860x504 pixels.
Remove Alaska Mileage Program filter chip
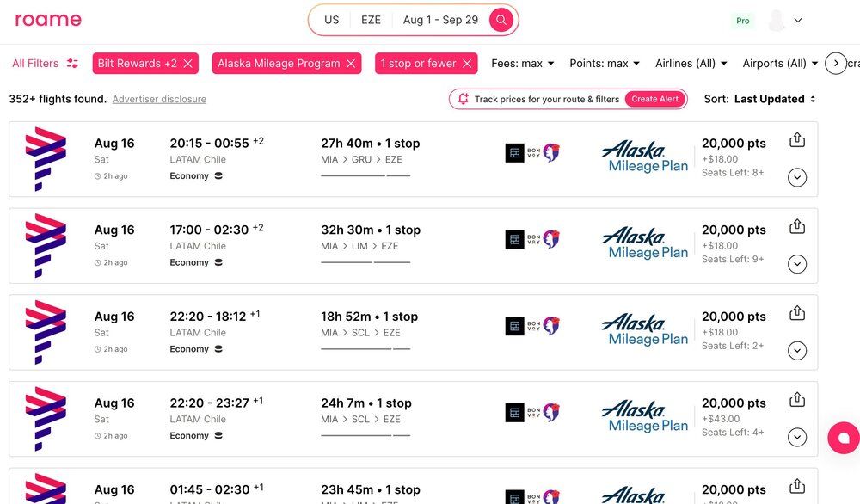click(351, 64)
